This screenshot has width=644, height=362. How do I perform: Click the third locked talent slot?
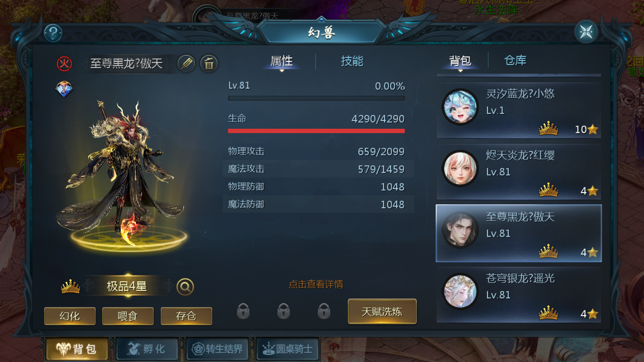pyautogui.click(x=324, y=311)
